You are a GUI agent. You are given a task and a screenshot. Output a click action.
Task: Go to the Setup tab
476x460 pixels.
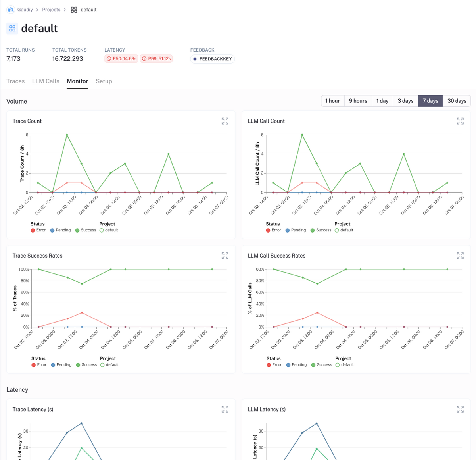(104, 81)
